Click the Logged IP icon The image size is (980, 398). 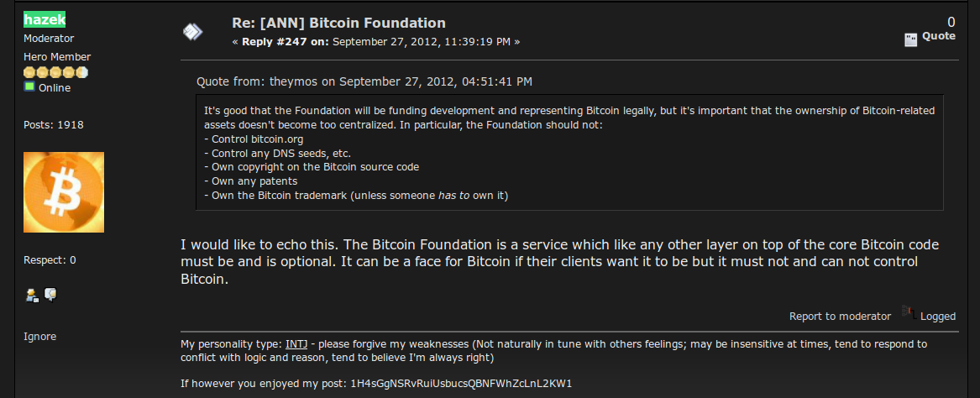[x=909, y=312]
